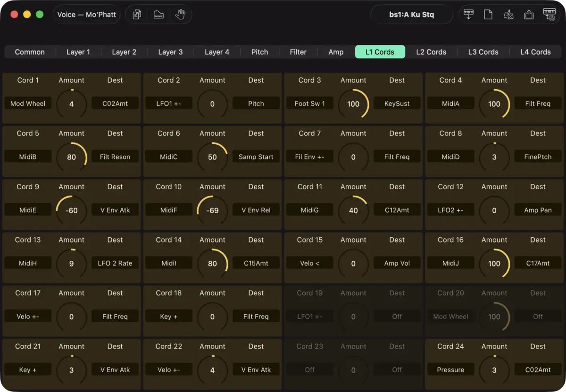Click the bs1:A Ku Stq preset button
Image resolution: width=566 pixels, height=392 pixels.
click(412, 15)
